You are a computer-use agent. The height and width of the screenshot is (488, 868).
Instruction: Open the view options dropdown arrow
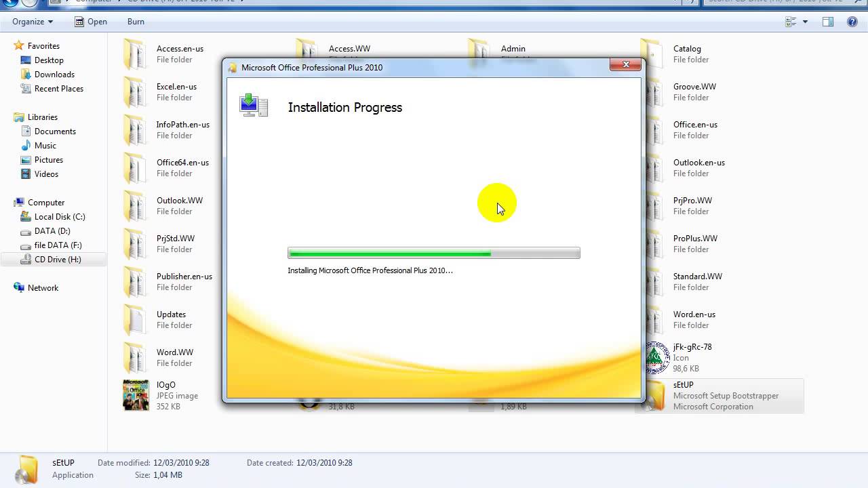click(x=805, y=22)
